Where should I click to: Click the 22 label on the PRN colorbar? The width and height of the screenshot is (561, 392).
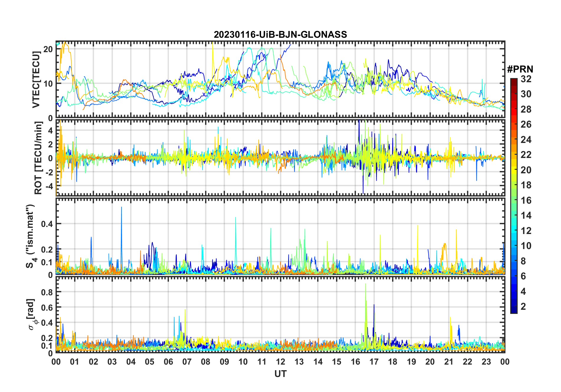click(x=526, y=155)
